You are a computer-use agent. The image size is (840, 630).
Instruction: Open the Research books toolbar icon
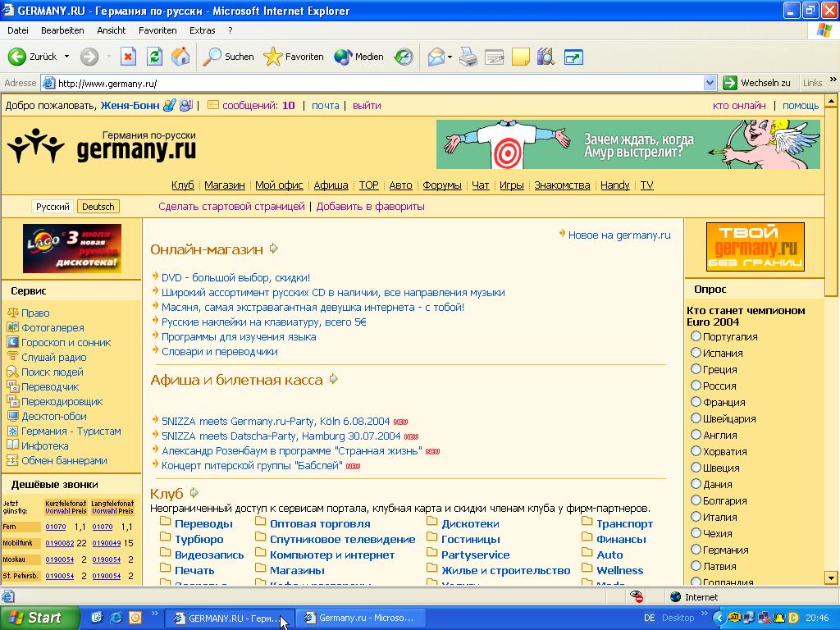[x=546, y=57]
